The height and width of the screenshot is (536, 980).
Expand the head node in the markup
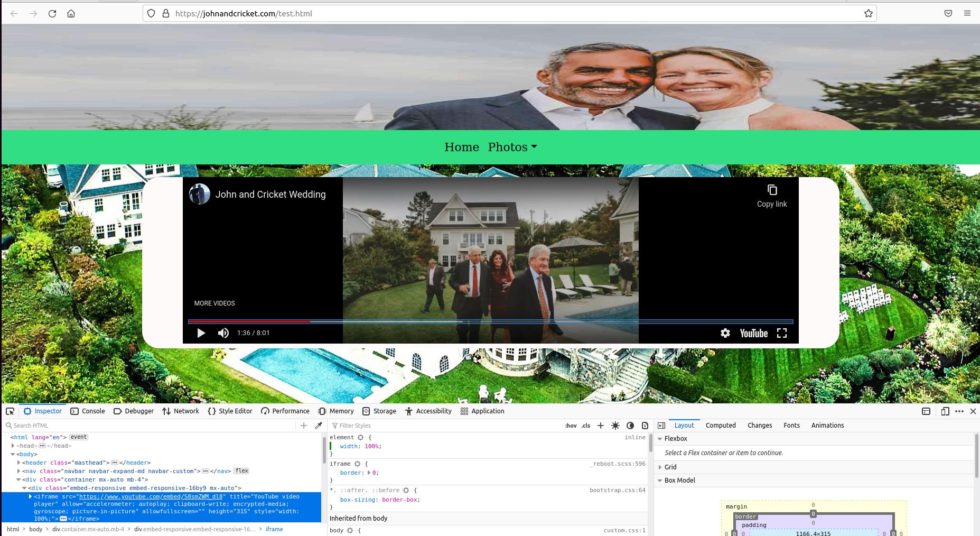click(13, 446)
